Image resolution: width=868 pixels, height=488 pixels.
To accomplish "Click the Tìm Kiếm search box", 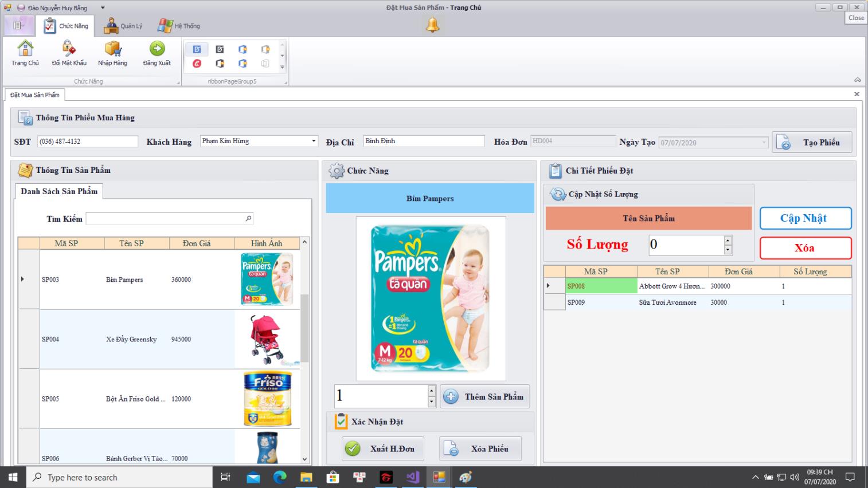I will [x=169, y=218].
